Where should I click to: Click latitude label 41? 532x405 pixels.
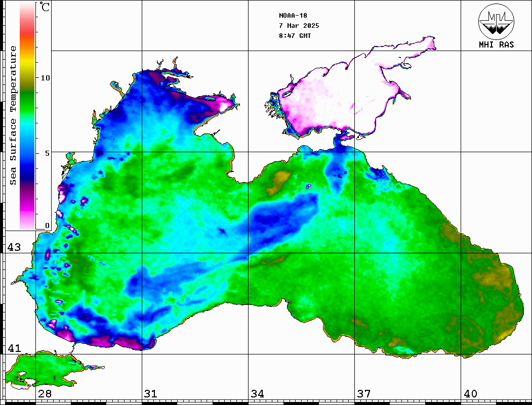click(14, 348)
